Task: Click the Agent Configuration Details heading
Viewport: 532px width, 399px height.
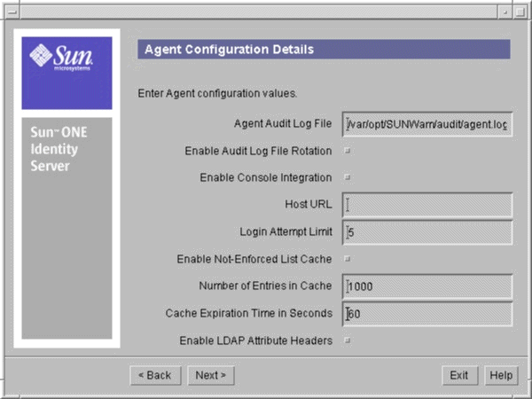Action: (x=229, y=50)
